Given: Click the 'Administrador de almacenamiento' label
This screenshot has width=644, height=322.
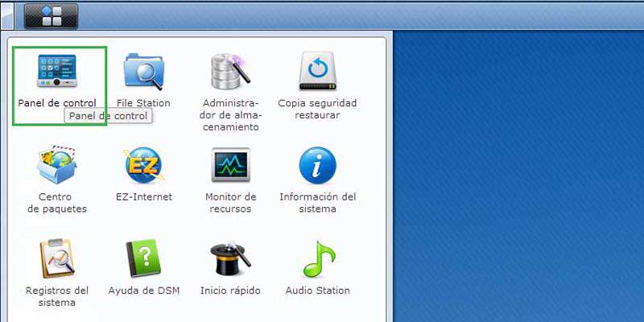Looking at the screenshot, I should coord(230,115).
